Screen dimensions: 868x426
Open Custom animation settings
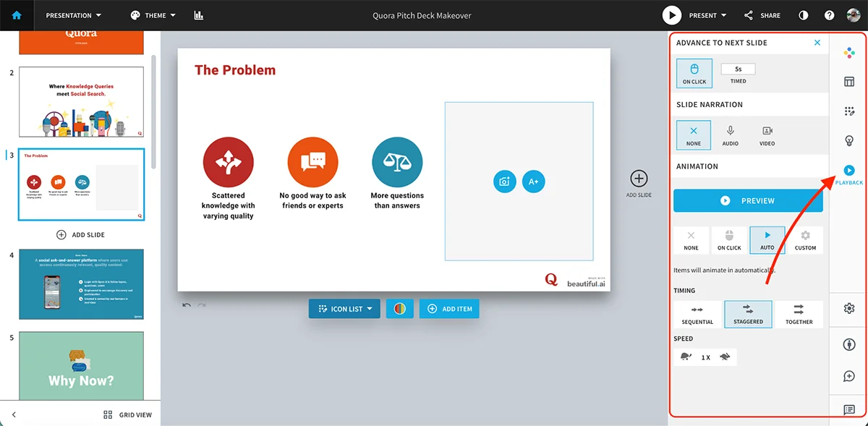coord(805,240)
